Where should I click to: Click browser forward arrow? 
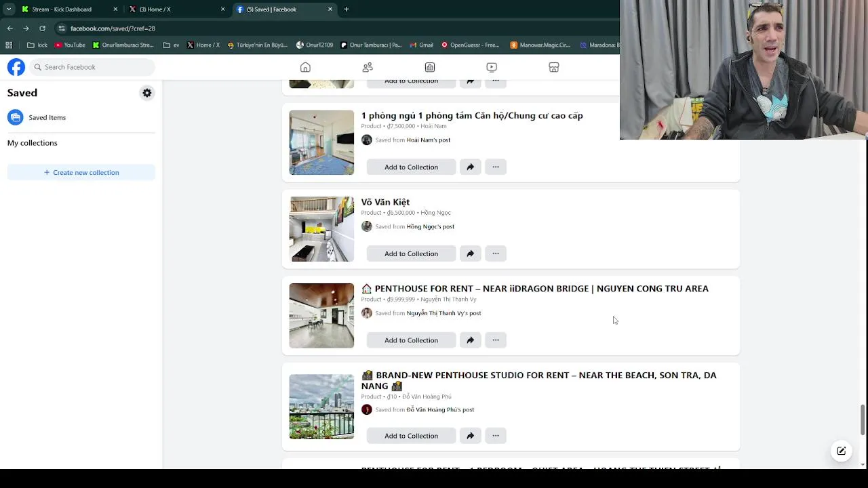click(x=26, y=28)
